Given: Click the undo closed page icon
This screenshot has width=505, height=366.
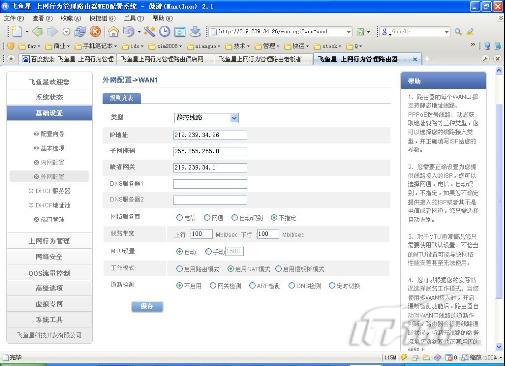Looking at the screenshot, I should pos(129,32).
